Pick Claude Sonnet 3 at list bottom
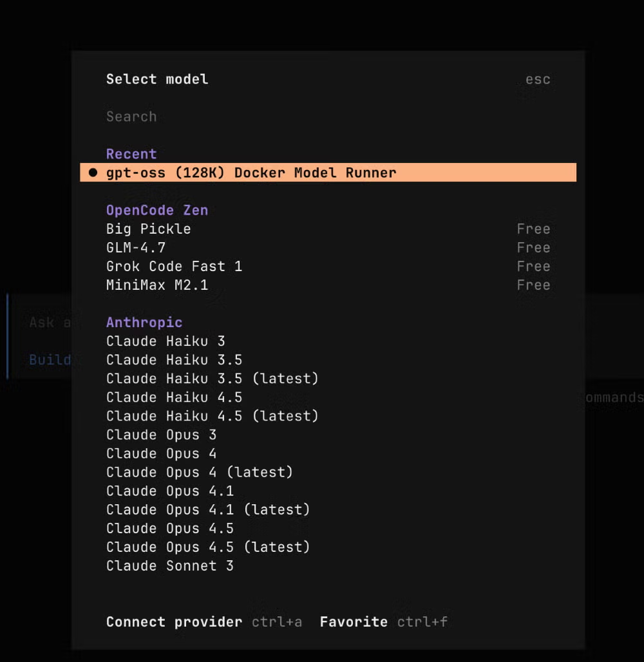The height and width of the screenshot is (662, 644). pos(169,565)
